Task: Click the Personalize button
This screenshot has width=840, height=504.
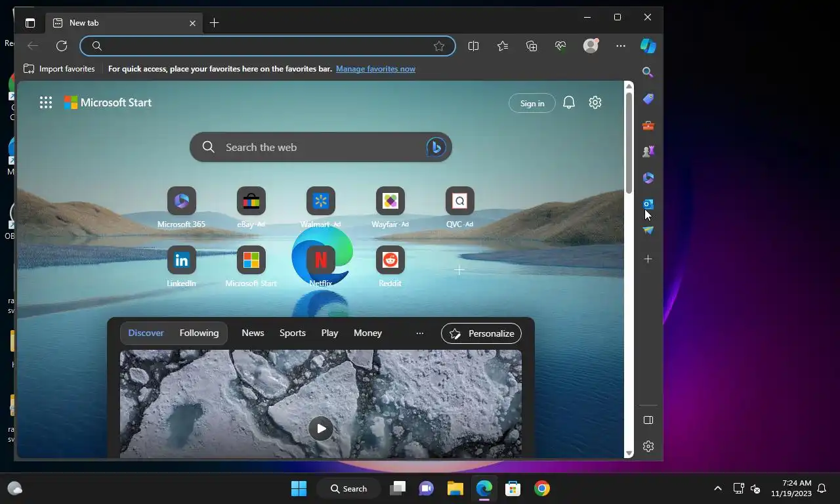Action: 481,333
